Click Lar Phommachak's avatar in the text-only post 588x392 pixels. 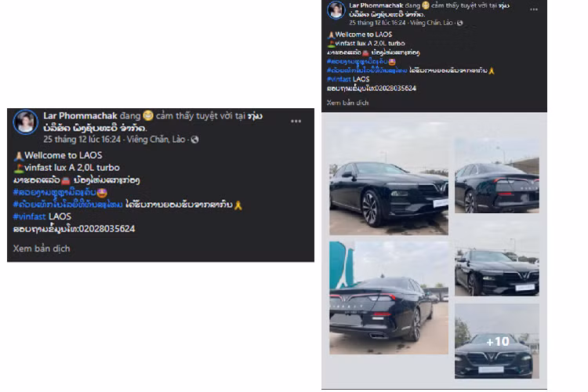[x=26, y=122]
